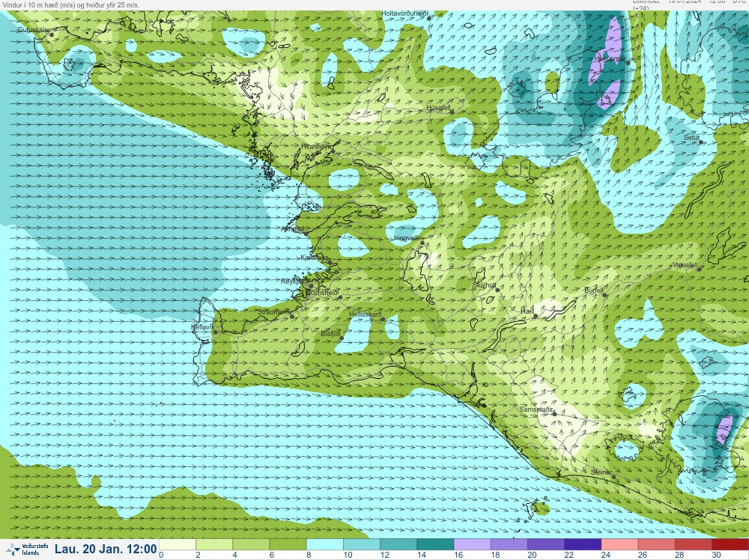749x560 pixels.
Task: Select the Setur station label
Action: tap(691, 138)
